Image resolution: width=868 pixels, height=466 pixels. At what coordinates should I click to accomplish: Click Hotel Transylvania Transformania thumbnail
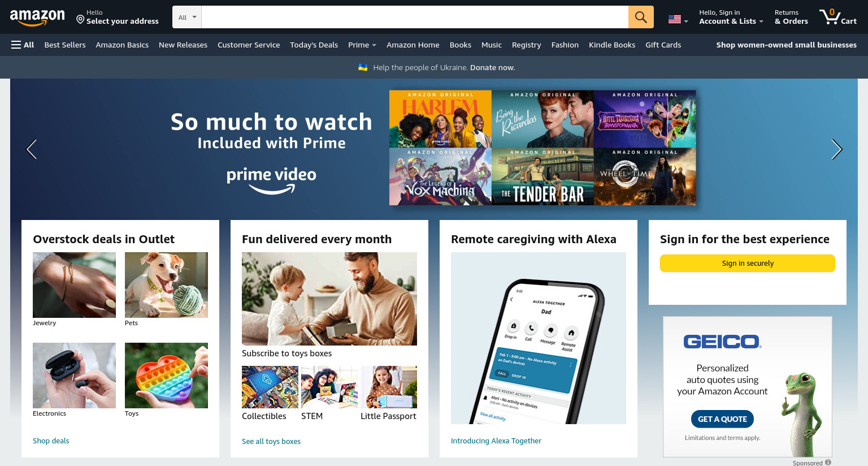[645, 119]
